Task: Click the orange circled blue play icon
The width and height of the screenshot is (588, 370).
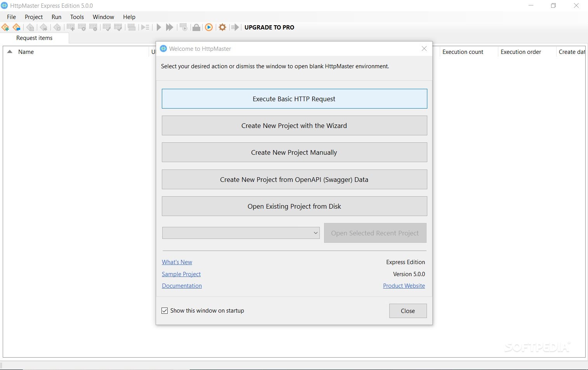Action: (x=209, y=27)
